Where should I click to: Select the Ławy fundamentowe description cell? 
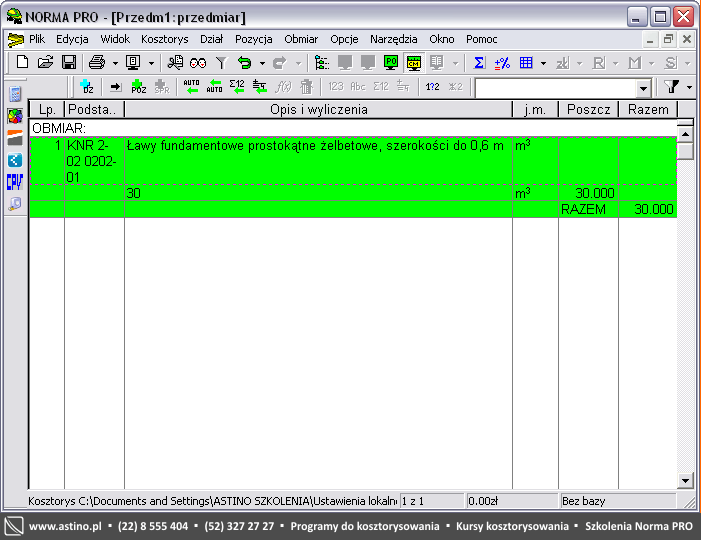(x=318, y=161)
